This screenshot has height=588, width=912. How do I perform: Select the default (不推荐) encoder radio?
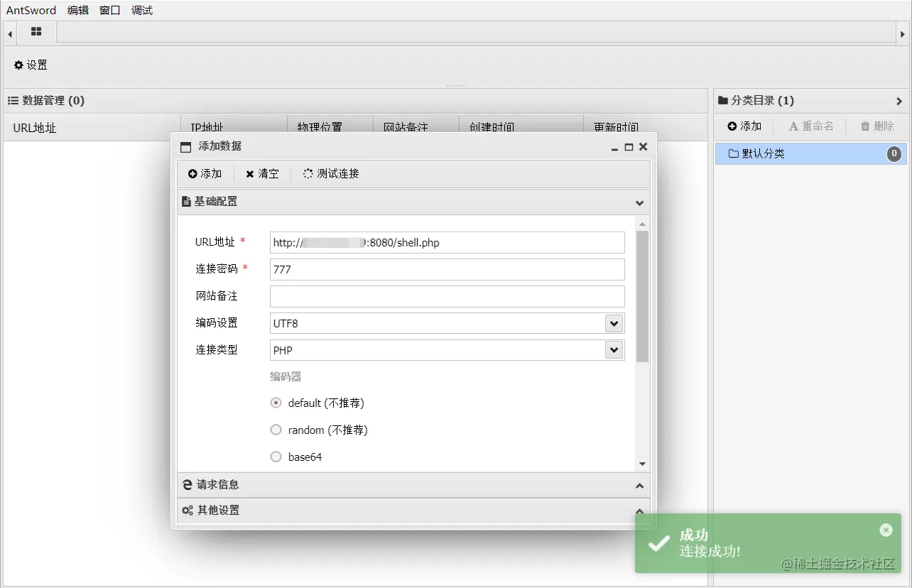[x=276, y=403]
